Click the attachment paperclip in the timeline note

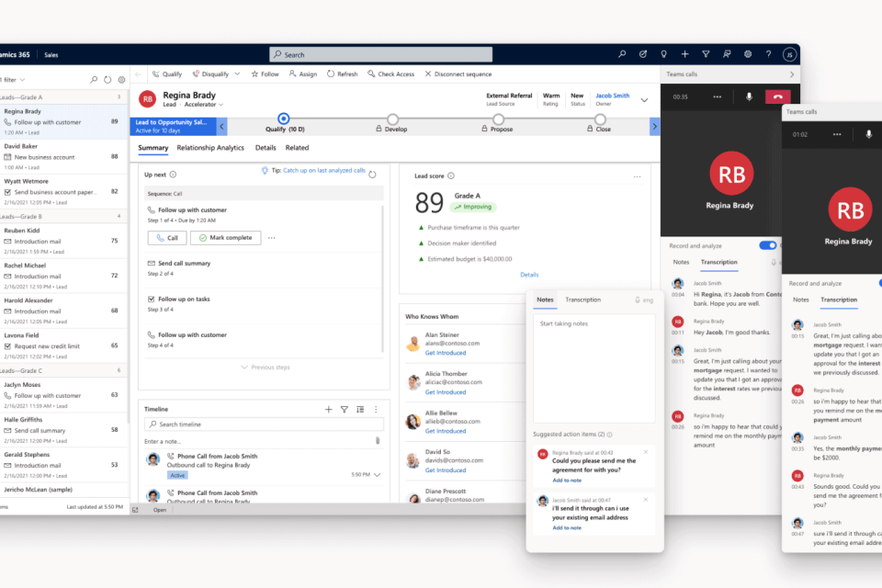377,441
